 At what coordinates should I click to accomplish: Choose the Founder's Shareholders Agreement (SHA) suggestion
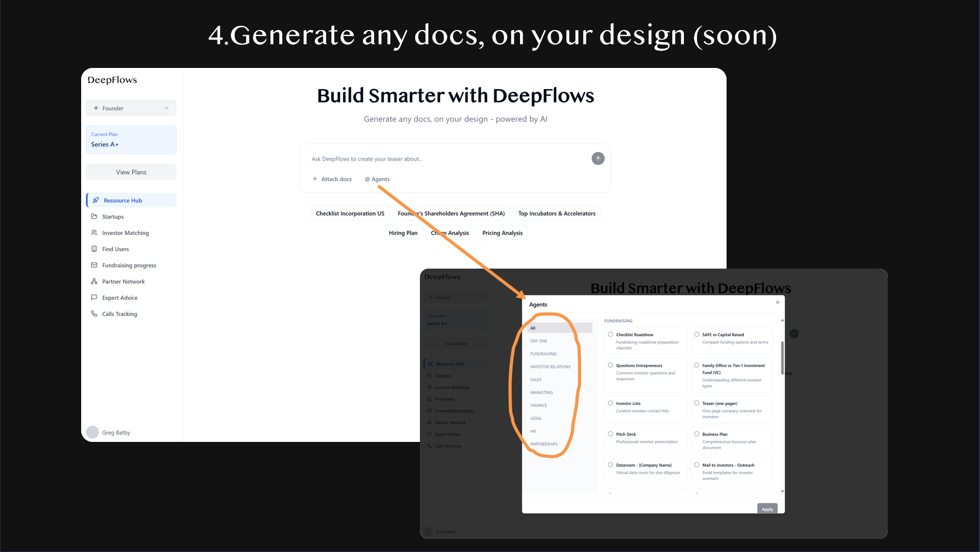point(451,213)
